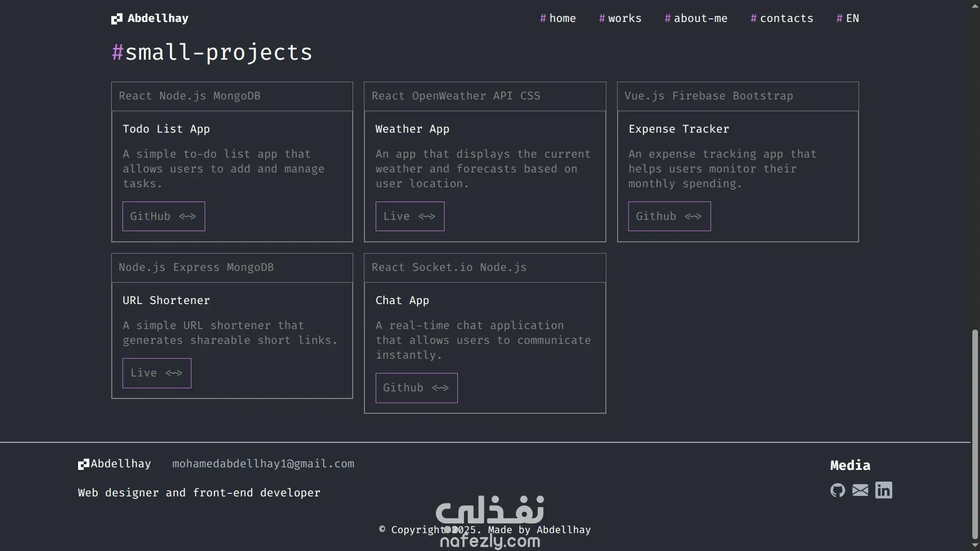
Task: Go to the home nav item
Action: 558,18
